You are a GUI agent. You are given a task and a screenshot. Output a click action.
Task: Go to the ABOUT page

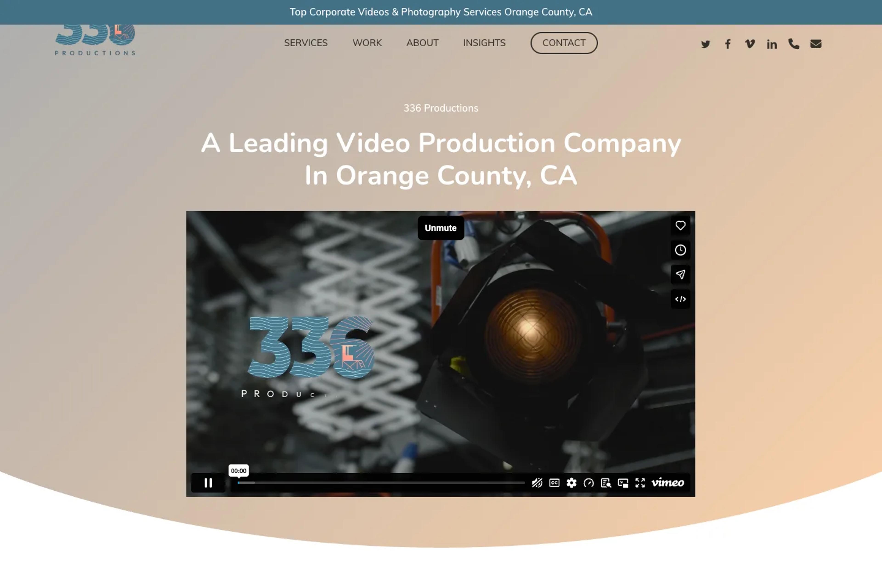(422, 43)
